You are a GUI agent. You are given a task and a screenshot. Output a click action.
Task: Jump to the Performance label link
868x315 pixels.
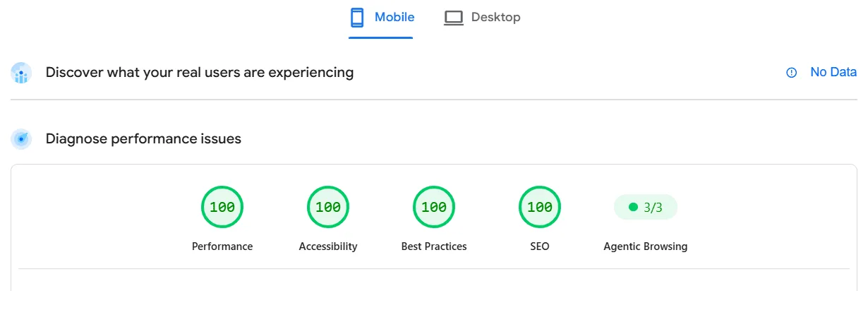(x=222, y=246)
